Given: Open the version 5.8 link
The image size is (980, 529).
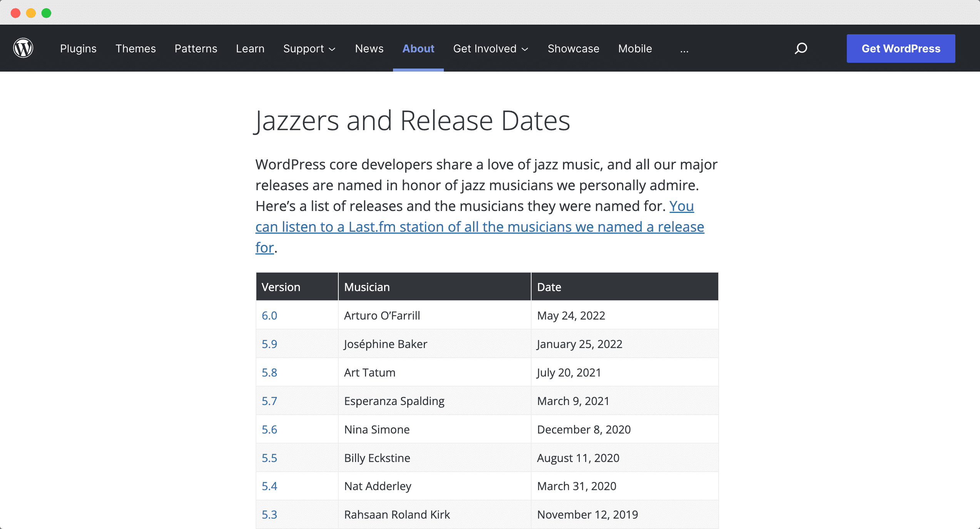Looking at the screenshot, I should pyautogui.click(x=269, y=372).
